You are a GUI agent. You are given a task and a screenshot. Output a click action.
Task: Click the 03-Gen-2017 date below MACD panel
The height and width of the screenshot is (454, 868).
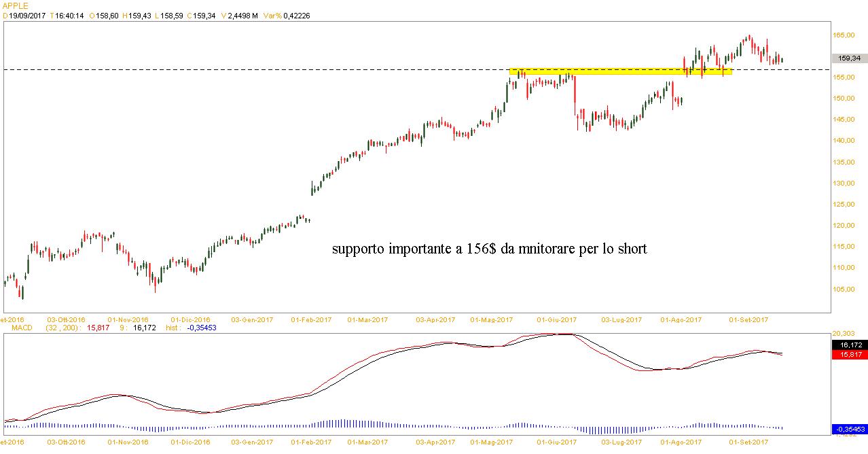(252, 442)
